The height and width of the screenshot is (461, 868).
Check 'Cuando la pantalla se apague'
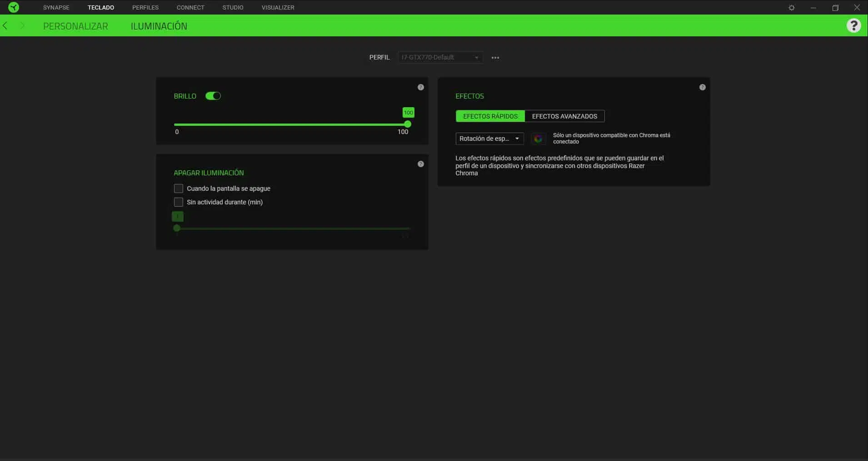coord(179,188)
